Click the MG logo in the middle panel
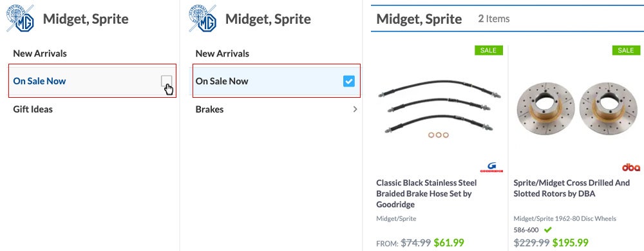 coord(202,19)
